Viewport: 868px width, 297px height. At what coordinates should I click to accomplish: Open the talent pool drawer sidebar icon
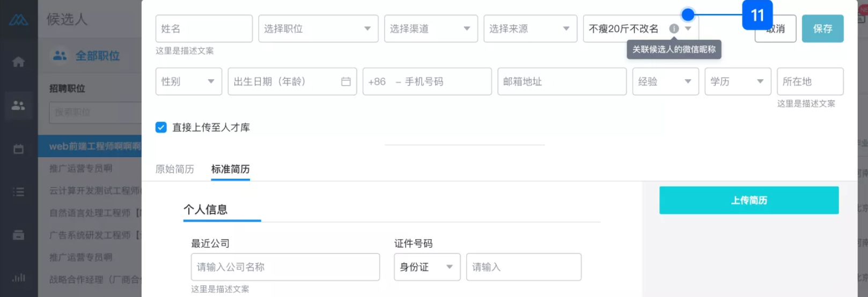pos(18,235)
